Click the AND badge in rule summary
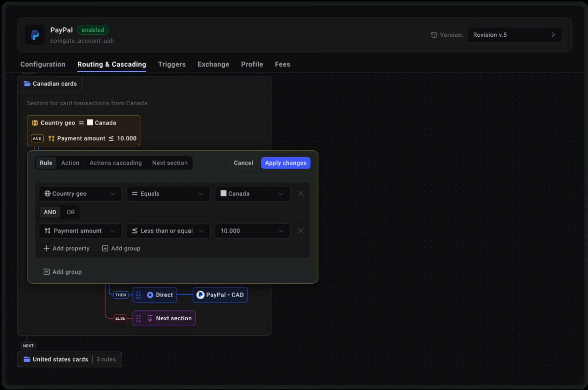Viewport: 588px width, 390px height. [x=37, y=138]
